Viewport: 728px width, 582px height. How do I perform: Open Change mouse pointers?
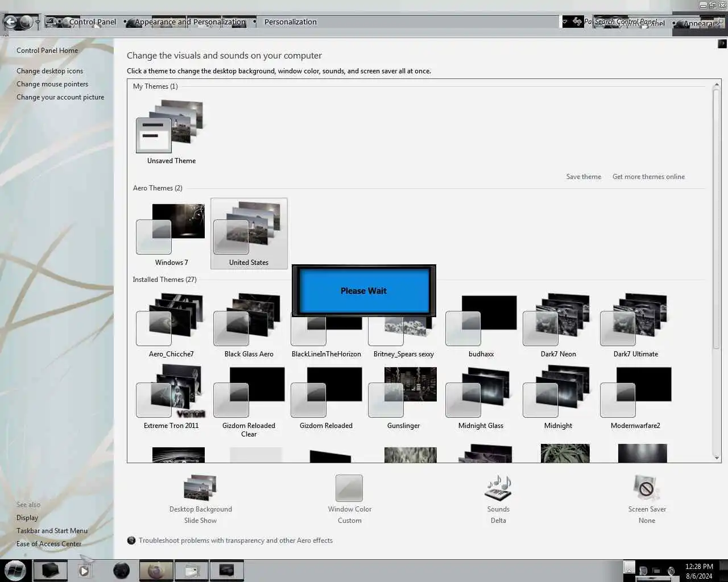point(52,84)
